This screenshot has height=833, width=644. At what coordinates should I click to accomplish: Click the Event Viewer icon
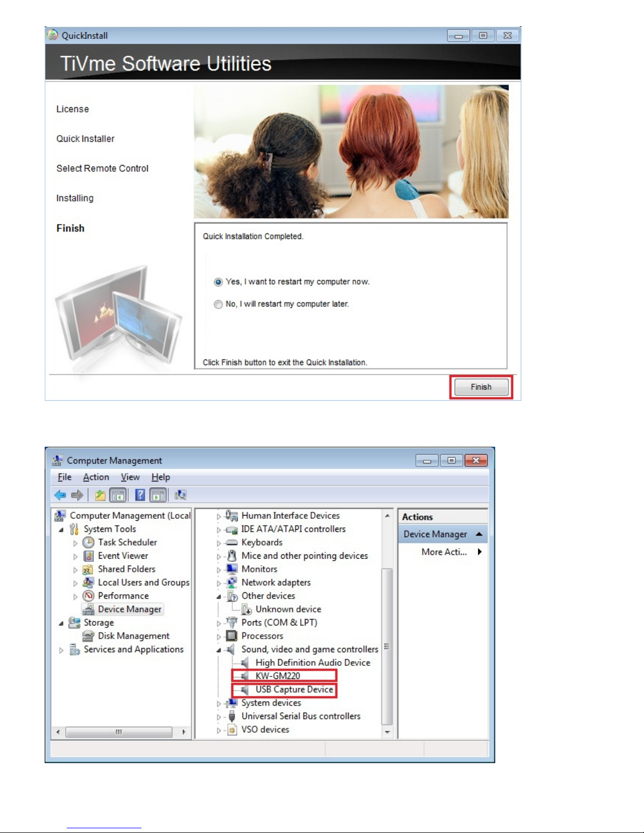click(x=89, y=556)
